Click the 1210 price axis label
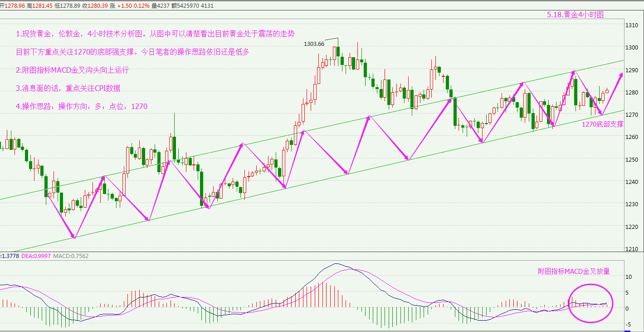This screenshot has width=644, height=332. 633,249
